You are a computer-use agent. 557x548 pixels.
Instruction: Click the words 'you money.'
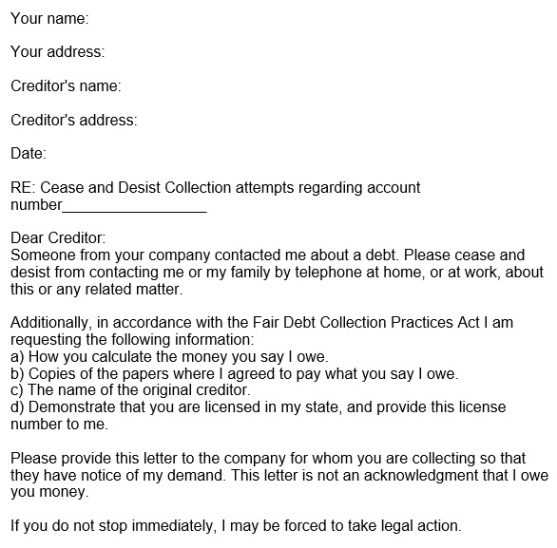49,492
